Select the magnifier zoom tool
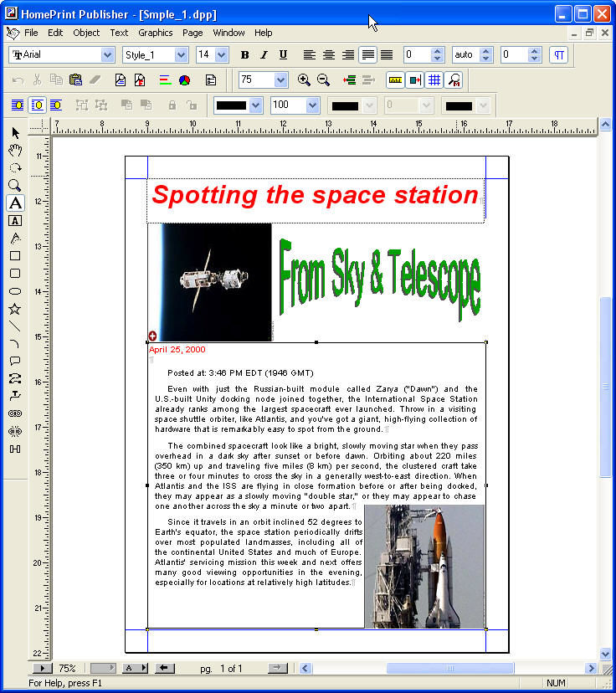616x693 pixels. [x=15, y=185]
